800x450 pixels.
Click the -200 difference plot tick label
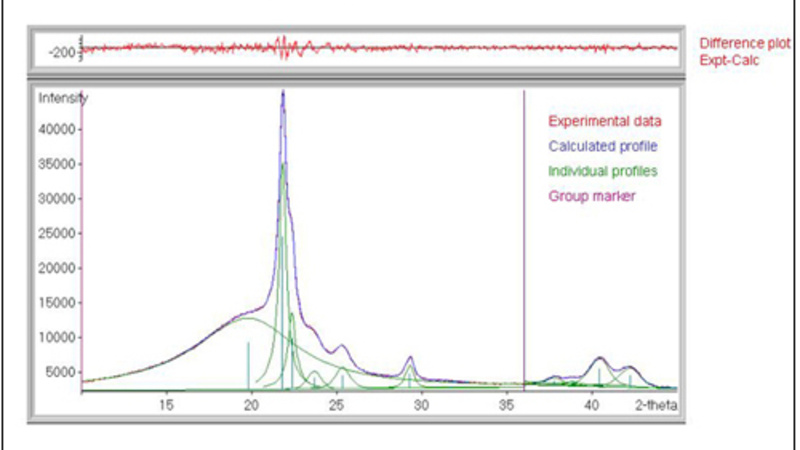click(62, 53)
